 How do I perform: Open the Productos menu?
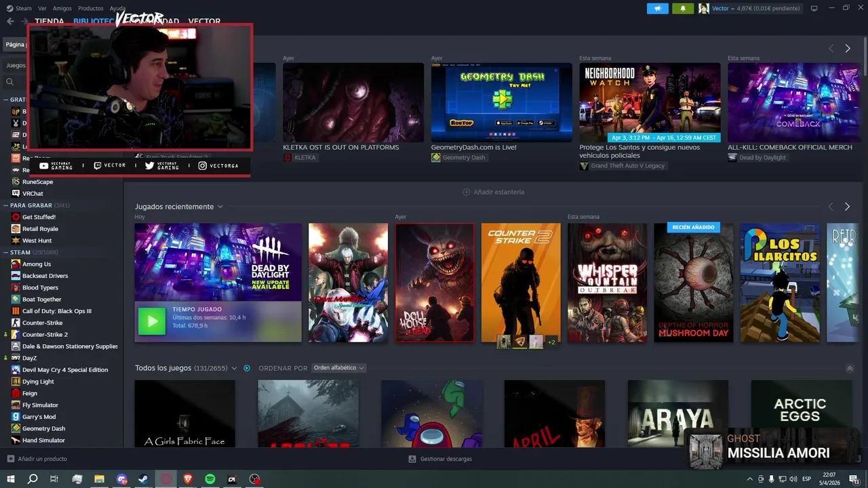tap(90, 8)
